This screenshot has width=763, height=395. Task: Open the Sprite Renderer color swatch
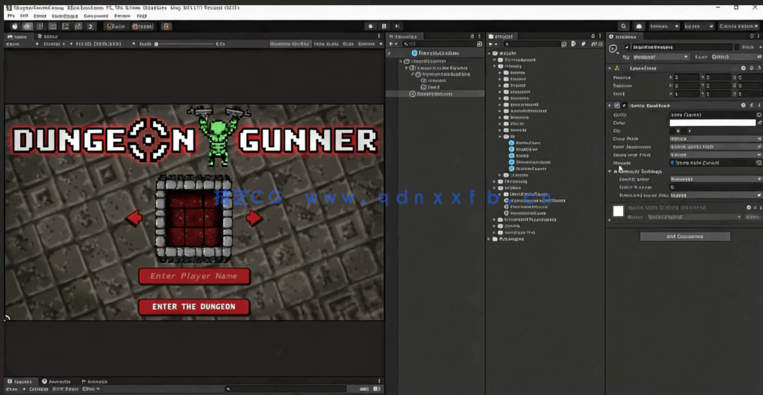coord(712,123)
